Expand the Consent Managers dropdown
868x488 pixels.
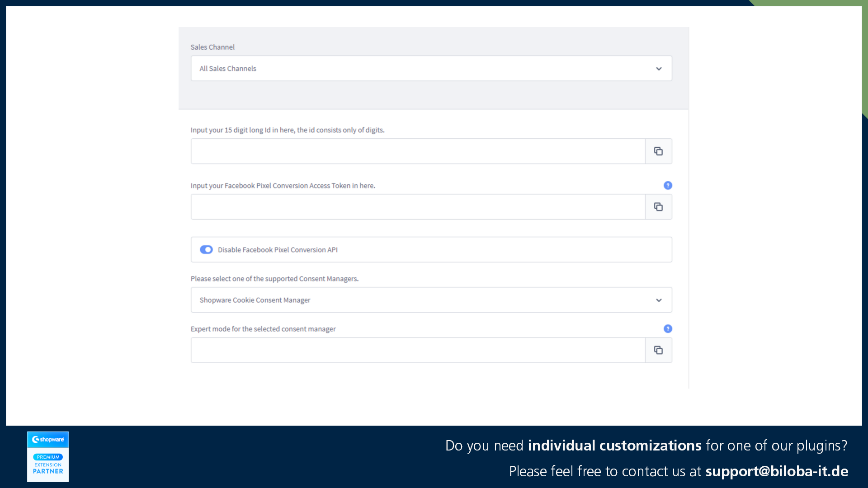click(658, 300)
